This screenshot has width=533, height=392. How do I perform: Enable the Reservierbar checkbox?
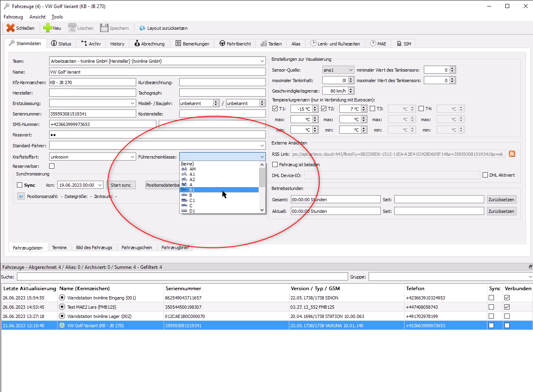click(52, 166)
